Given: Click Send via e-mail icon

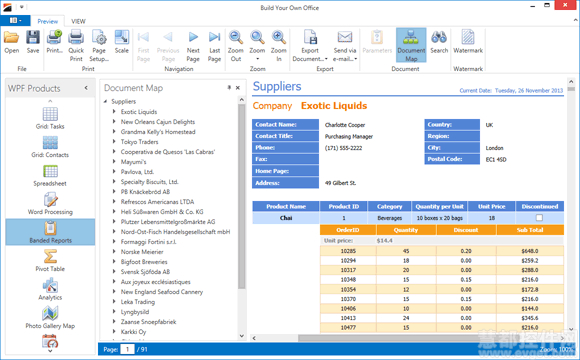Looking at the screenshot, I should [345, 37].
